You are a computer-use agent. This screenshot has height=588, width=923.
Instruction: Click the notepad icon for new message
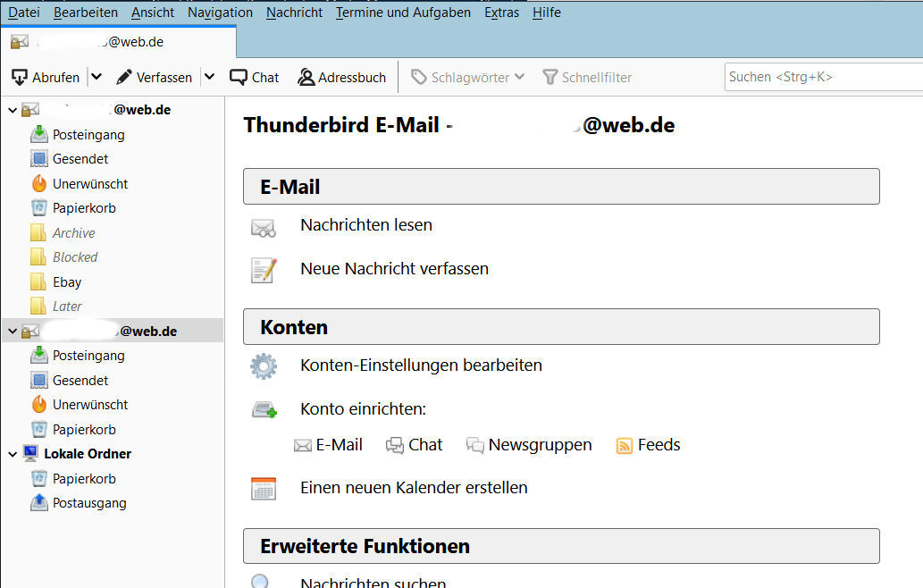263,270
